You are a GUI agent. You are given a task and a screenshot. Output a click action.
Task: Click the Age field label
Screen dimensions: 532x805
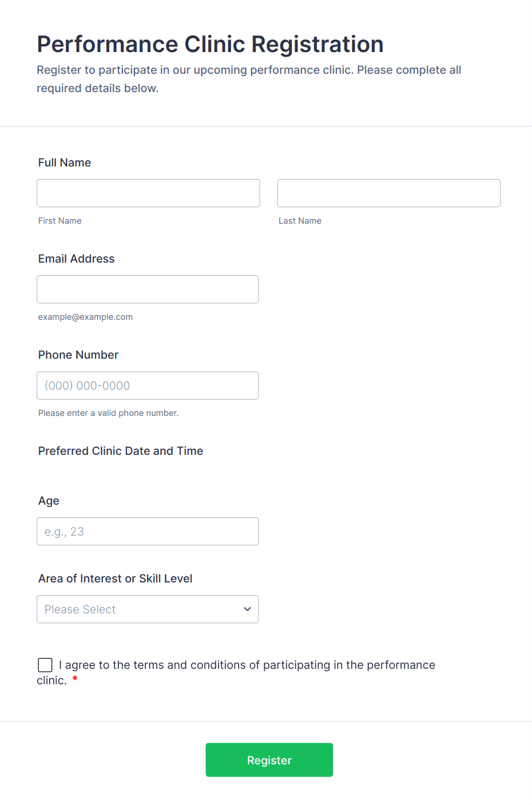49,501
